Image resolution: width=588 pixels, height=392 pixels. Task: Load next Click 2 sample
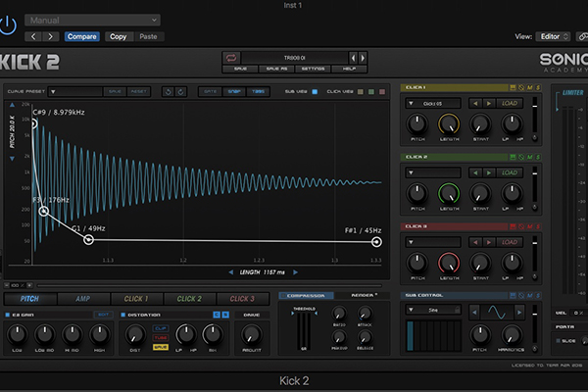pyautogui.click(x=489, y=172)
